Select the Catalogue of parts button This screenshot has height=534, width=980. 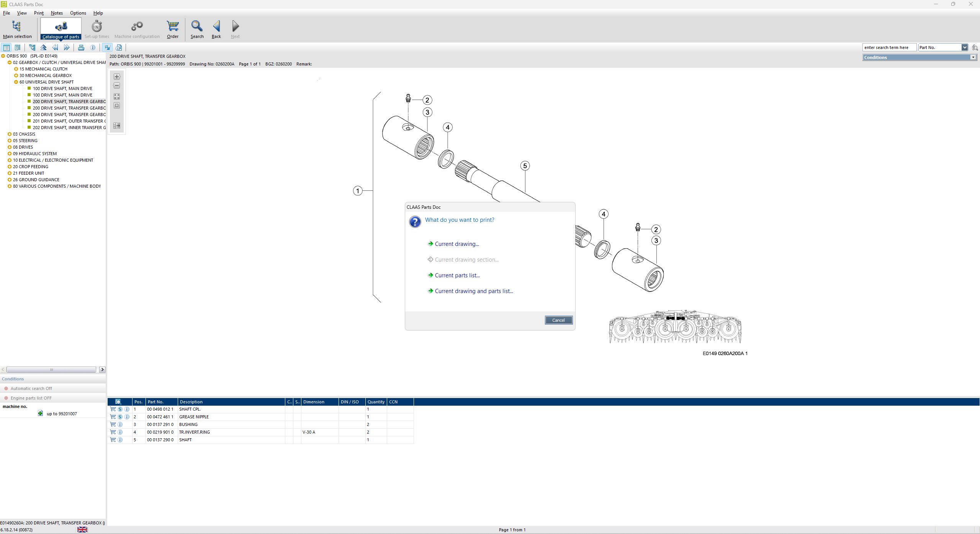(61, 29)
